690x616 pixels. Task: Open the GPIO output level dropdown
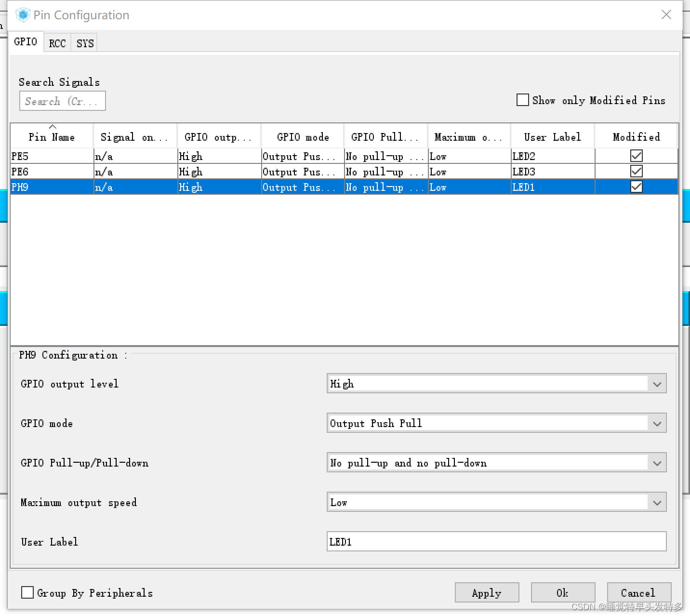tap(657, 384)
